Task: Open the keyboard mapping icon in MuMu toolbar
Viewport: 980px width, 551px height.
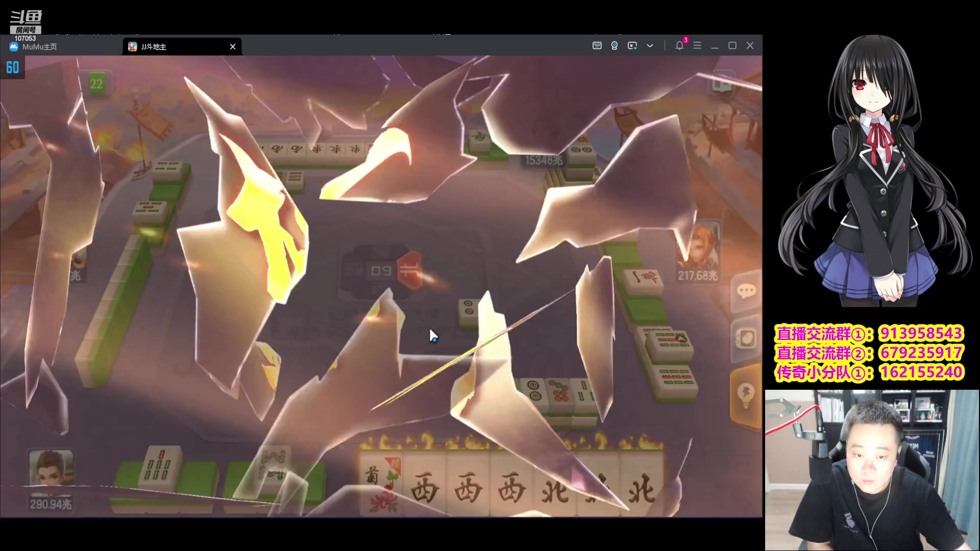Action: (597, 46)
